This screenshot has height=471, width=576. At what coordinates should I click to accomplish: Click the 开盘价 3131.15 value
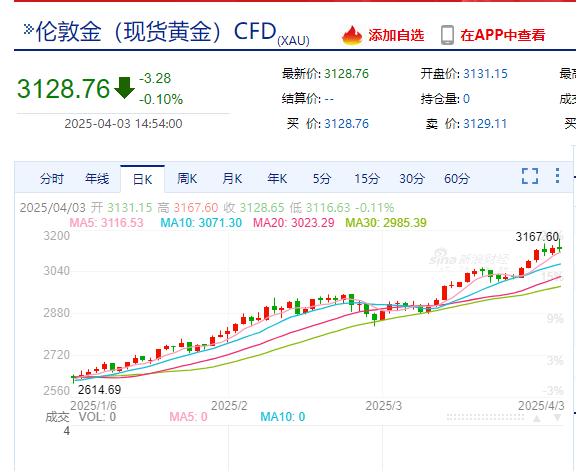[x=485, y=74]
